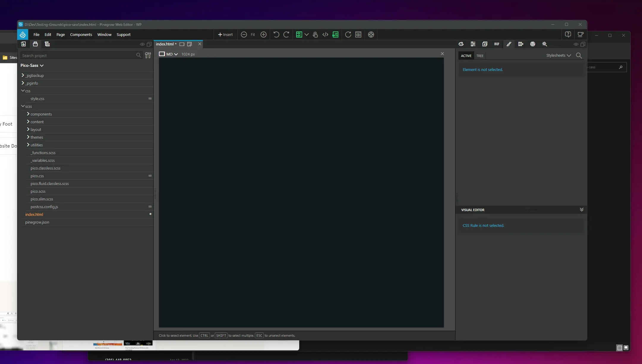
Task: Select the Style Visual paintbrush icon
Action: (509, 44)
